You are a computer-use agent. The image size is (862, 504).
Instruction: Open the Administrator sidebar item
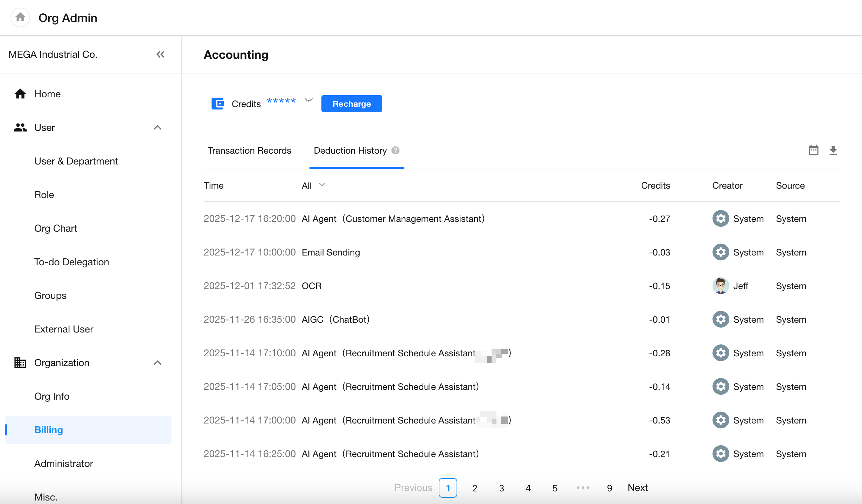[64, 463]
